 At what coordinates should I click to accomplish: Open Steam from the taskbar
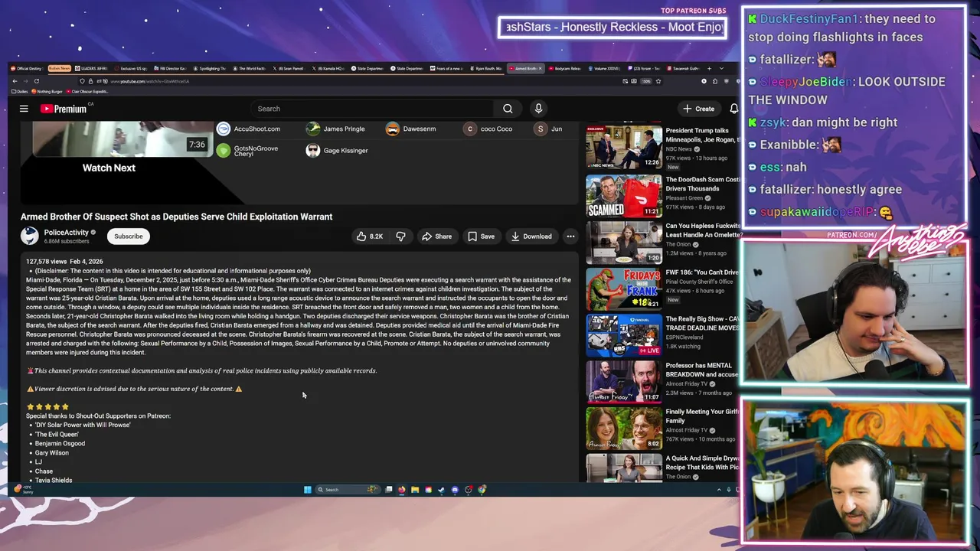pyautogui.click(x=441, y=490)
